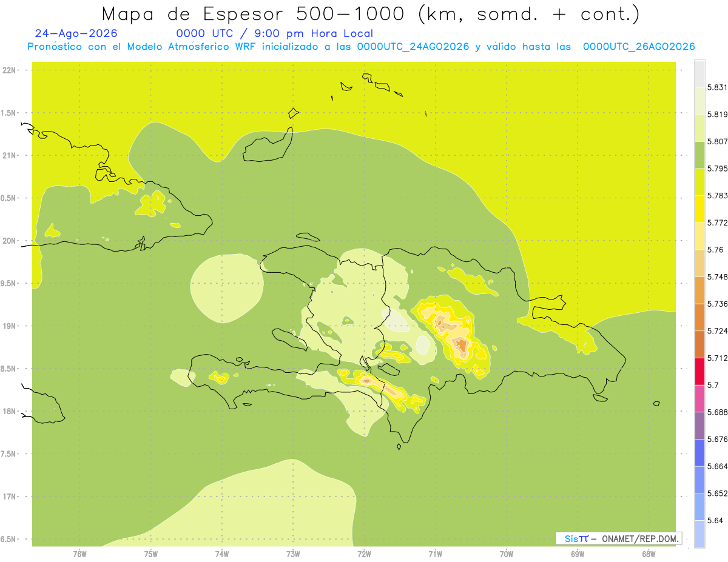Click legend value '5.748'

[718, 277]
